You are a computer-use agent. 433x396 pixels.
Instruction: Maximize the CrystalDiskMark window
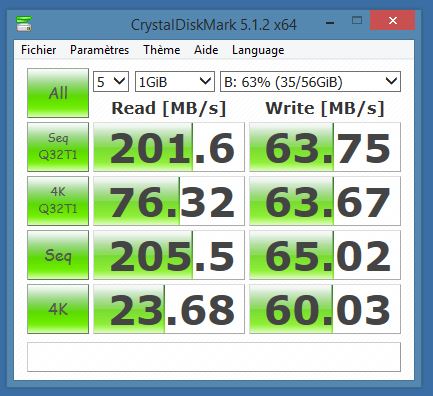pyautogui.click(x=357, y=21)
